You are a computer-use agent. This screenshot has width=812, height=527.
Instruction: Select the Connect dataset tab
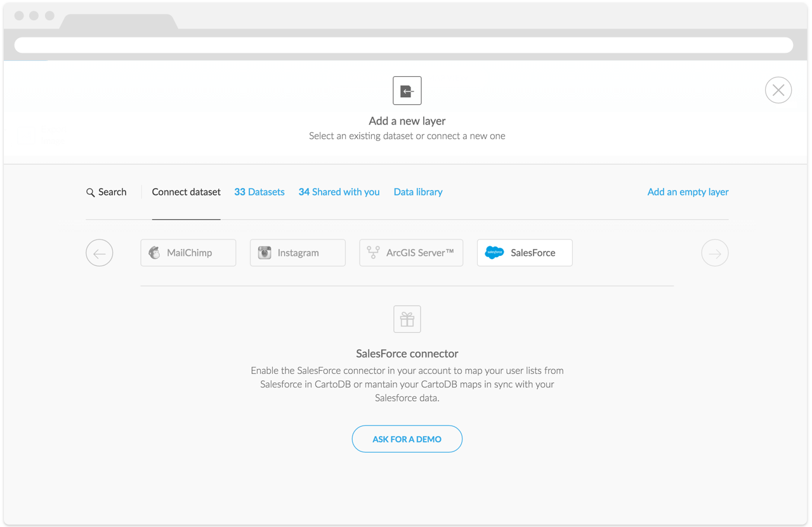(186, 192)
